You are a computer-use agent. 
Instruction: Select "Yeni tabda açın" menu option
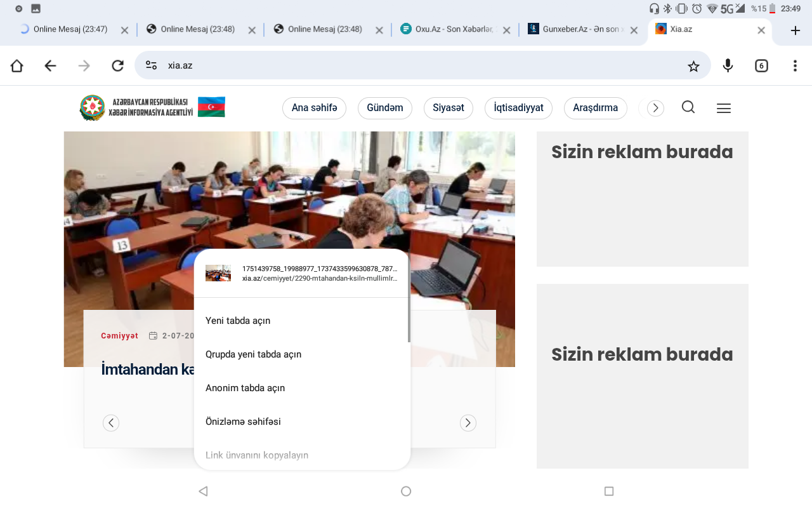(238, 321)
